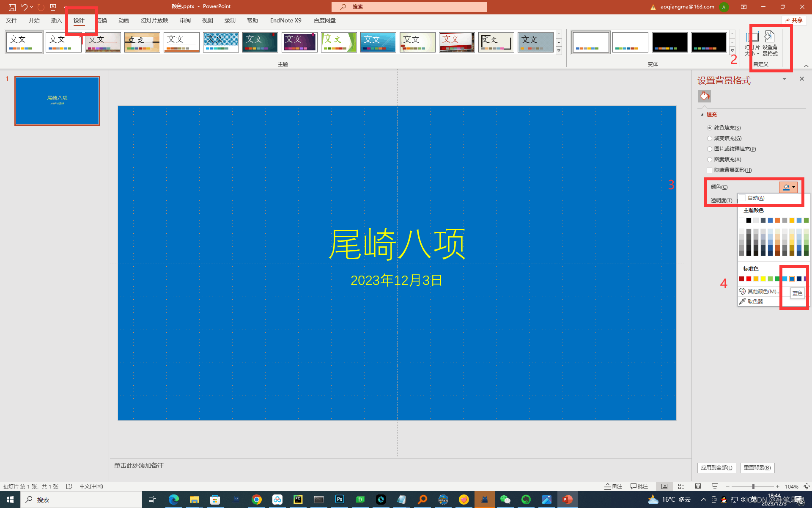Click the Redo icon in title bar
The height and width of the screenshot is (508, 812).
pyautogui.click(x=41, y=7)
